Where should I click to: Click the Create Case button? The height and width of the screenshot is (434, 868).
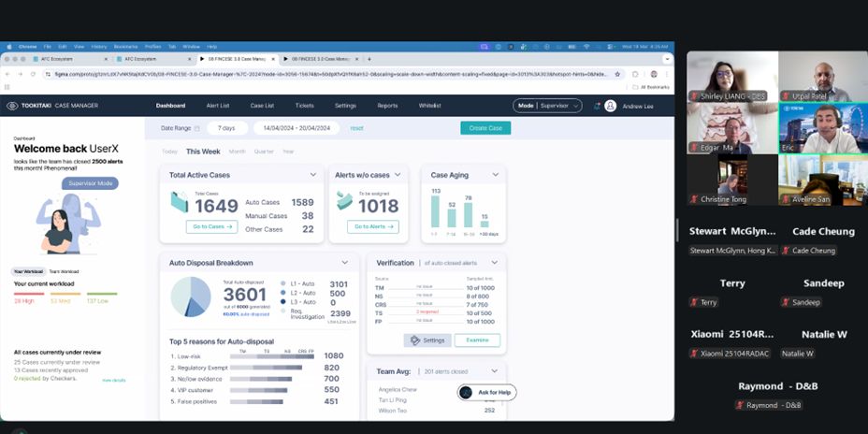[485, 128]
